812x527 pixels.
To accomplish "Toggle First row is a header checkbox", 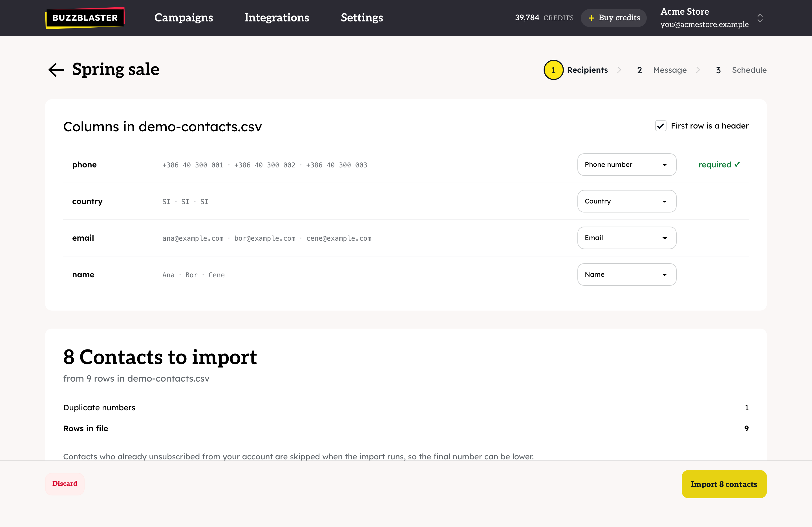I will 661,126.
